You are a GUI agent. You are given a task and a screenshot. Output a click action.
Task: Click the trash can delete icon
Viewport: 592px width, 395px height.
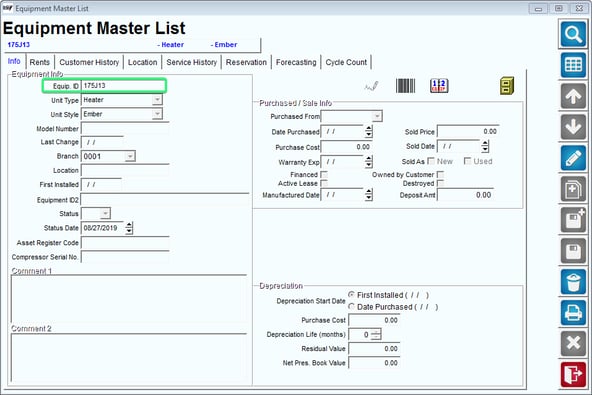[x=573, y=282]
